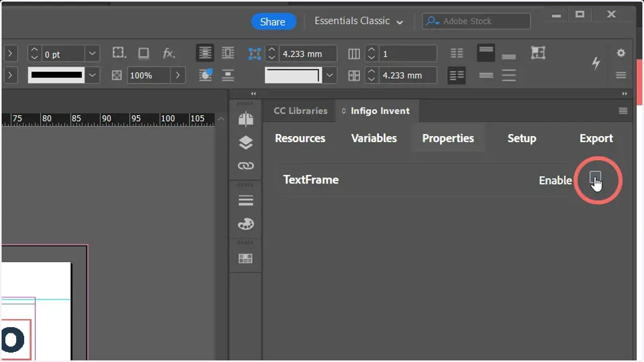This screenshot has width=644, height=362.
Task: Click the gutter width stepper arrows
Action: pyautogui.click(x=372, y=76)
